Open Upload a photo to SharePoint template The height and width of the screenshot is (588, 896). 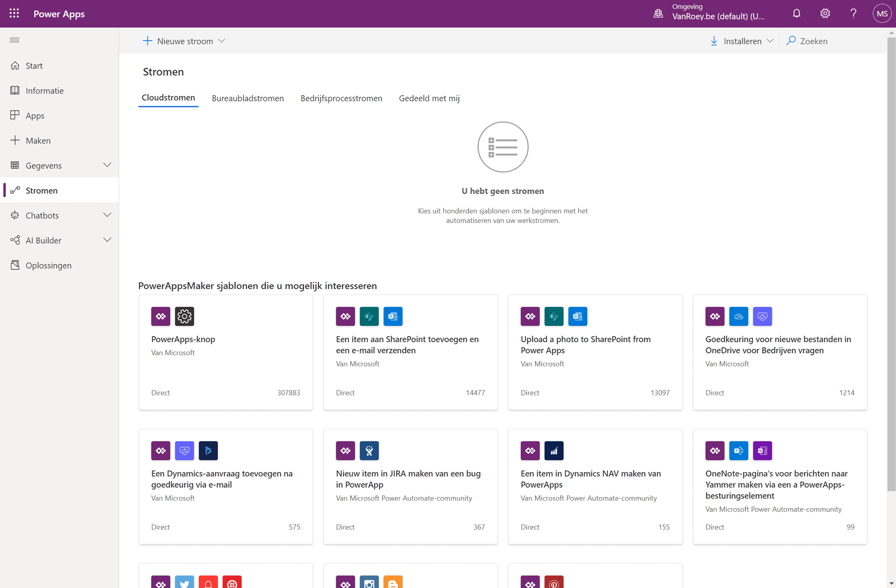click(595, 352)
